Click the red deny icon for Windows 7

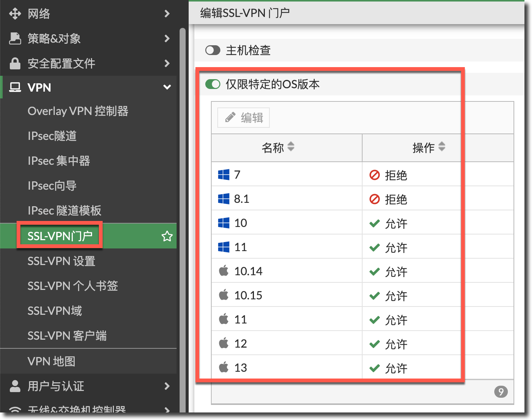coord(374,175)
